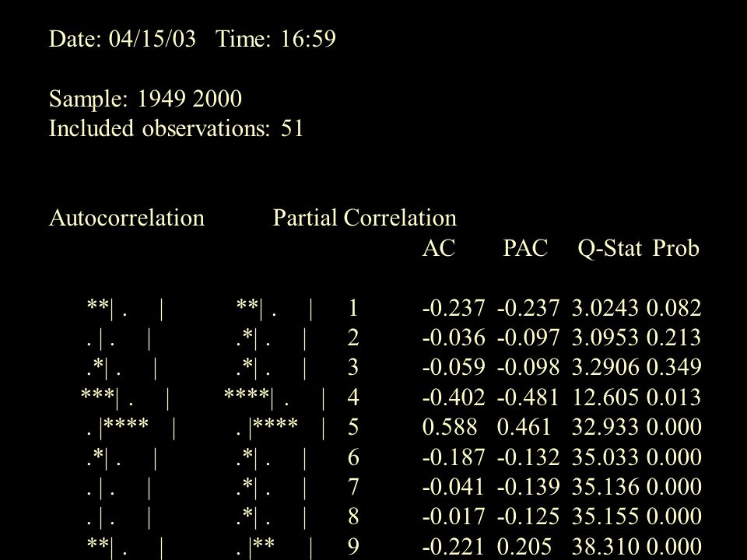The height and width of the screenshot is (560, 747).
Task: Click PAC value -0.097
Action: (528, 338)
